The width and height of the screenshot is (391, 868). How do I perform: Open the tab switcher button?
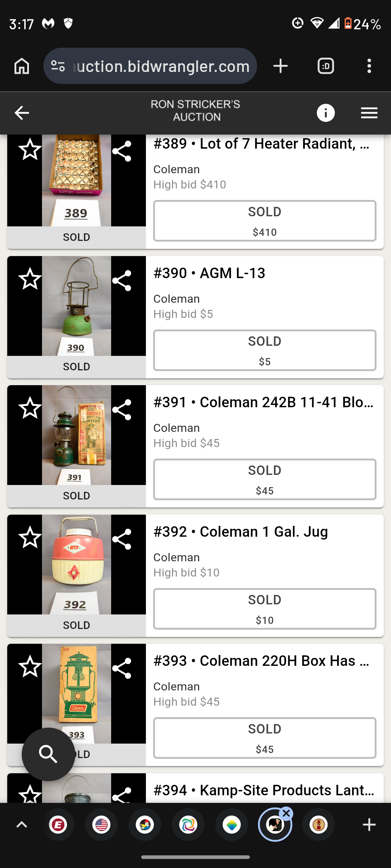pos(325,66)
